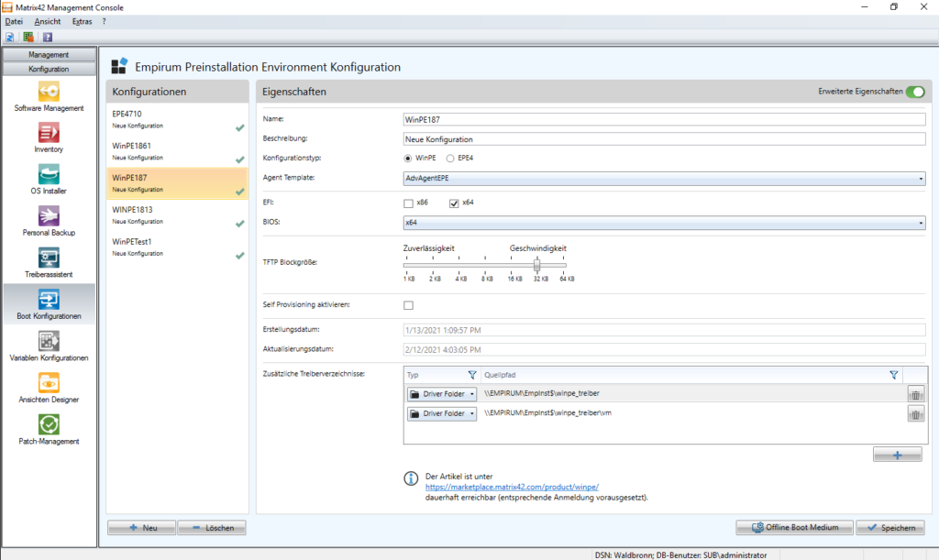Open the OS Installer module
The image size is (939, 560).
point(49,180)
